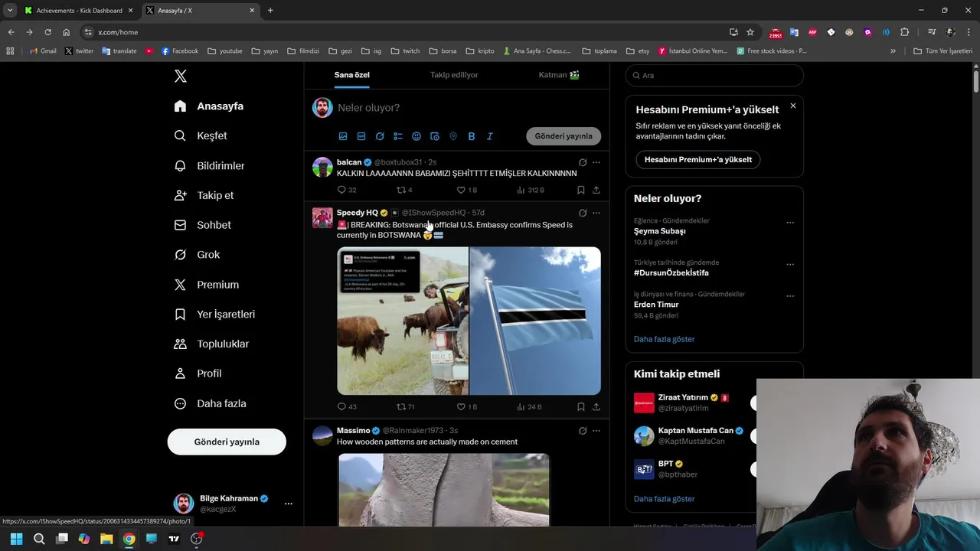Viewport: 980px width, 551px height.
Task: Open options for Erden Timur trend
Action: click(790, 296)
